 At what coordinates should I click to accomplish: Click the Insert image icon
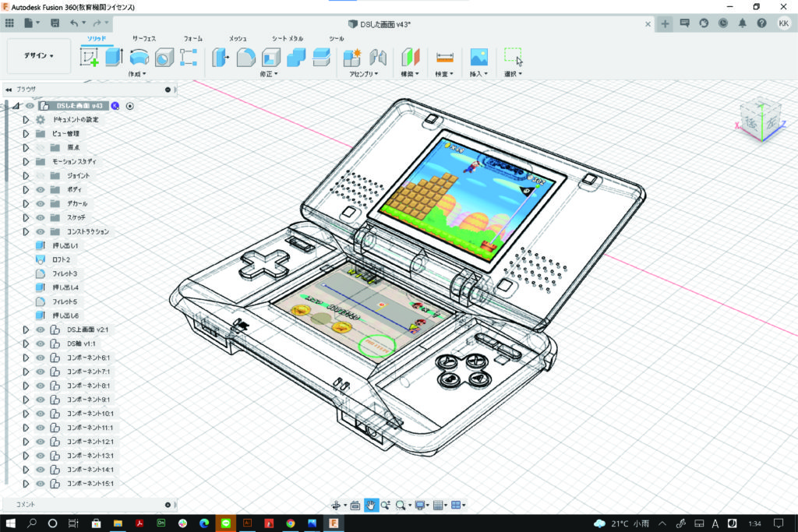tap(478, 57)
